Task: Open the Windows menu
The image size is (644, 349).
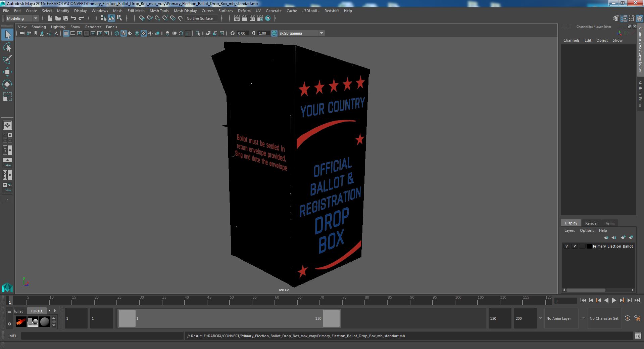Action: click(100, 11)
